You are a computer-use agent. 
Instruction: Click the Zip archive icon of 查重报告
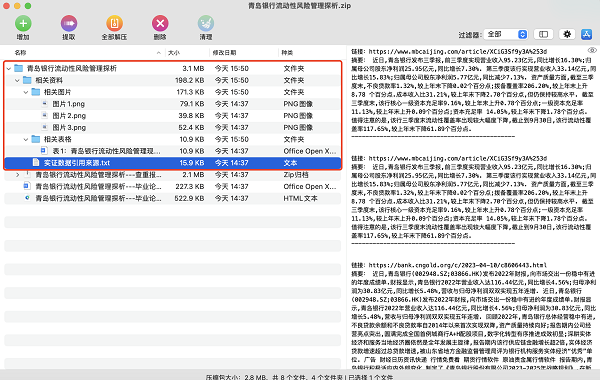tap(27, 175)
